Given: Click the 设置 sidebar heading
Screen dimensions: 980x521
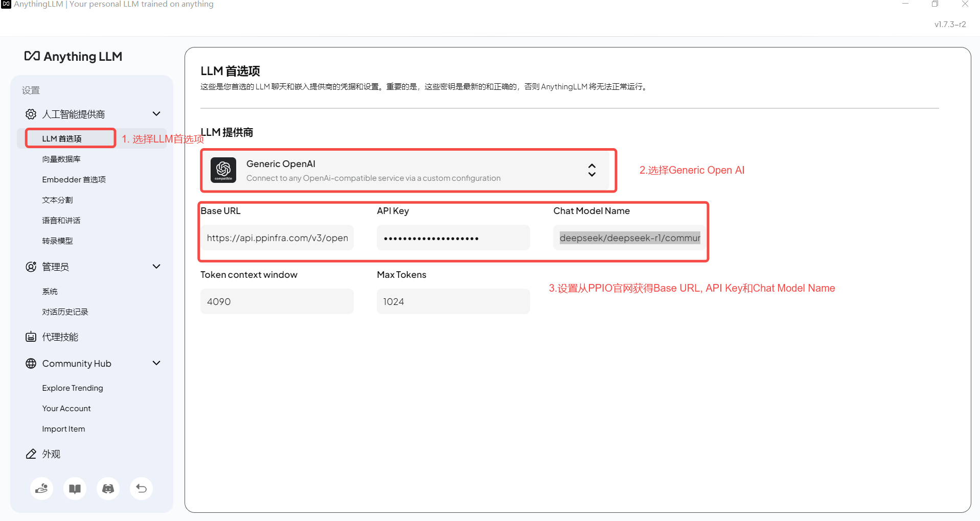Looking at the screenshot, I should pyautogui.click(x=31, y=90).
